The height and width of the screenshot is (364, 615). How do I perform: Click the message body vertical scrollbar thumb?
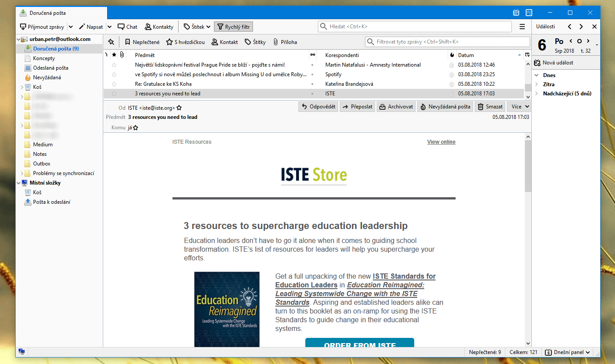(x=528, y=166)
